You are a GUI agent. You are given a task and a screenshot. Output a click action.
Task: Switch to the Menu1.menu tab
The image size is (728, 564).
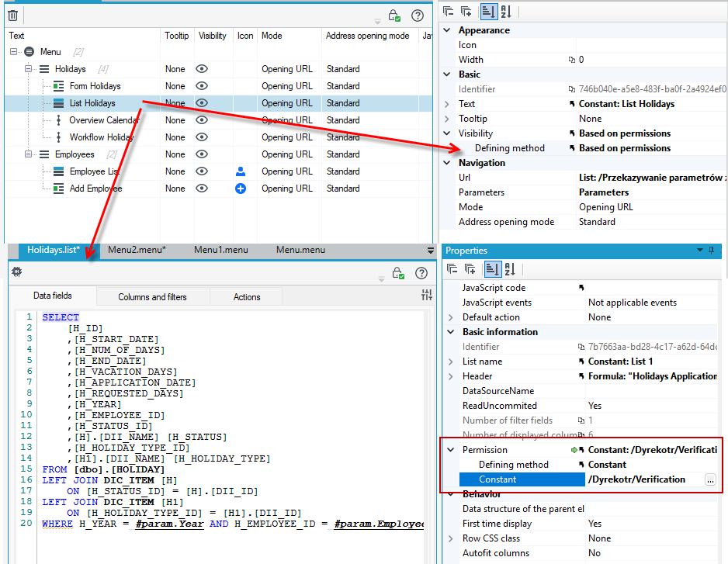221,250
